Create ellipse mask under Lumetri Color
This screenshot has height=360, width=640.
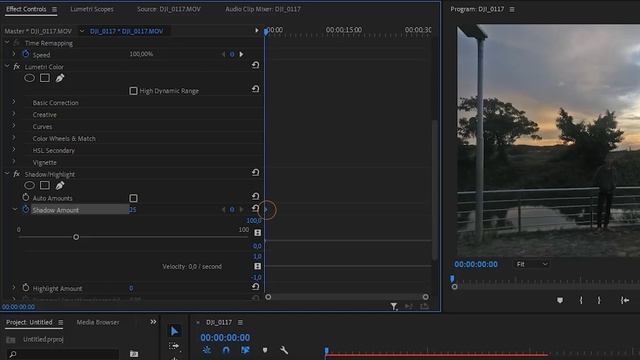pyautogui.click(x=29, y=78)
